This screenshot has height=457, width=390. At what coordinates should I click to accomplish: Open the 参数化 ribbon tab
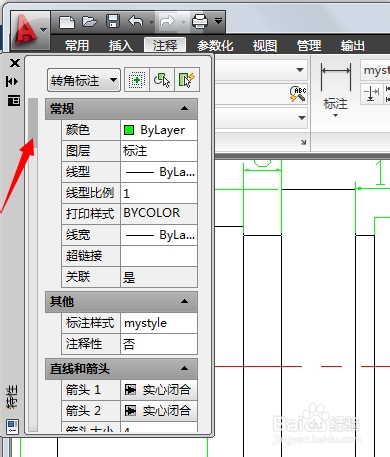(x=215, y=45)
